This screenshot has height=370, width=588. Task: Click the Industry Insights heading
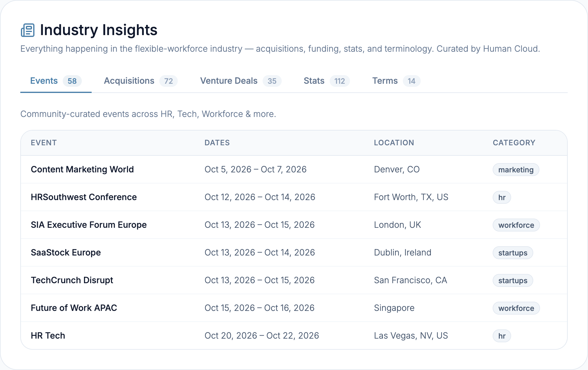pyautogui.click(x=99, y=30)
